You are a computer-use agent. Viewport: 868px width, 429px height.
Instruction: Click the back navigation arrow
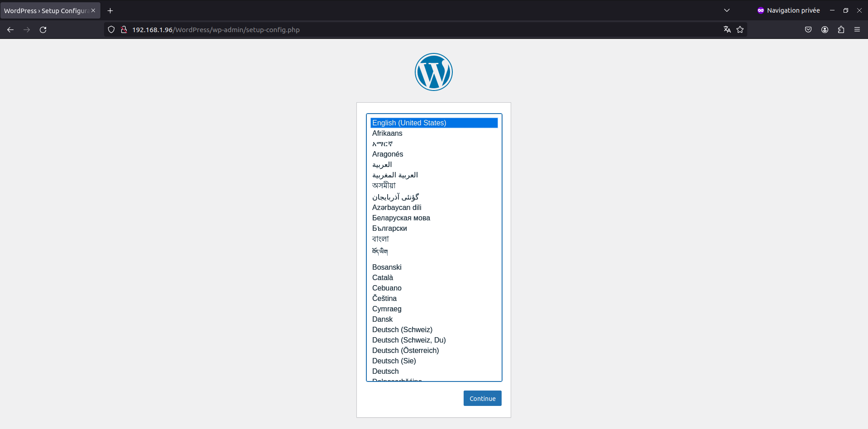(x=10, y=29)
